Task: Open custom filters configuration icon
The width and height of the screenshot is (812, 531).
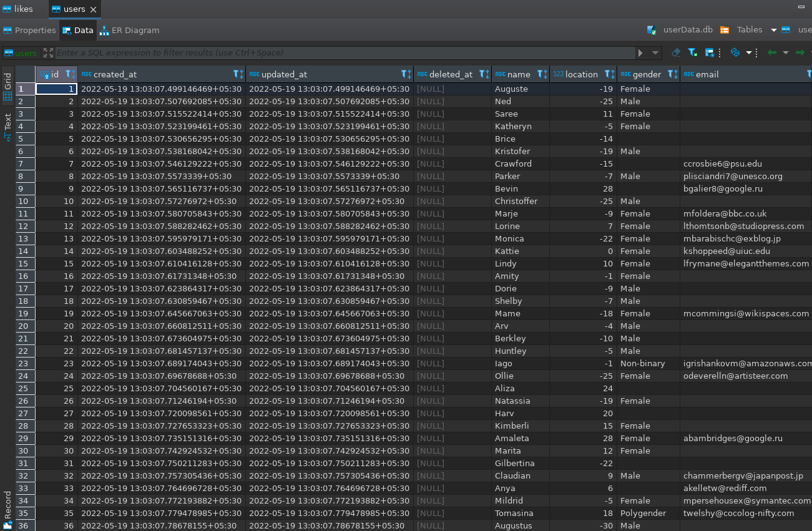Action: tap(710, 53)
